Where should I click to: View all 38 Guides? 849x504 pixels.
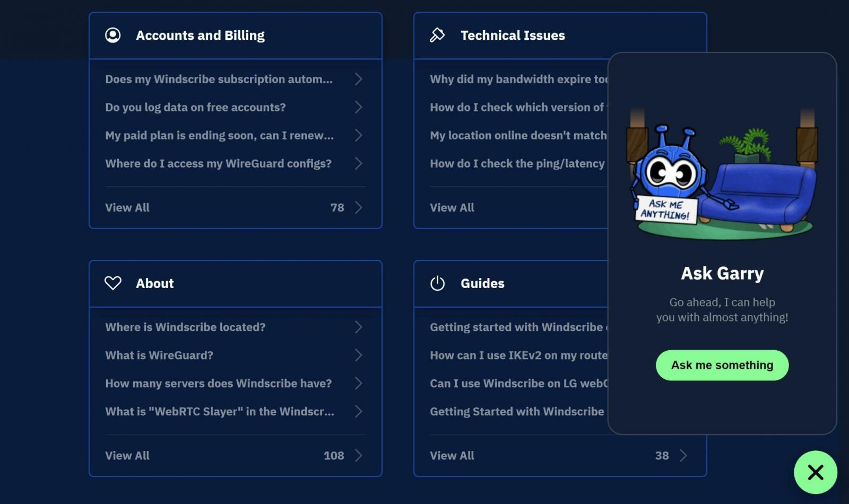[452, 455]
